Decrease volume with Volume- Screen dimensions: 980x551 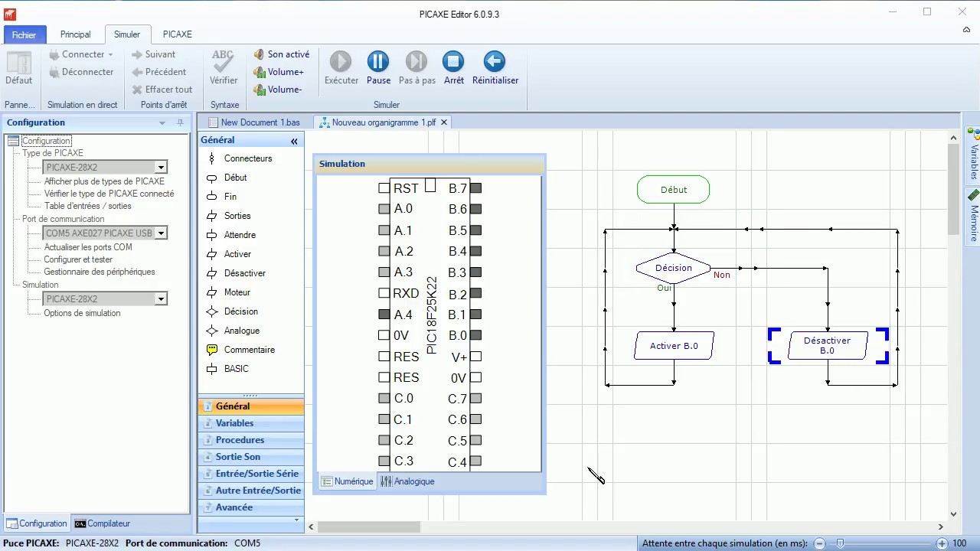pos(278,90)
